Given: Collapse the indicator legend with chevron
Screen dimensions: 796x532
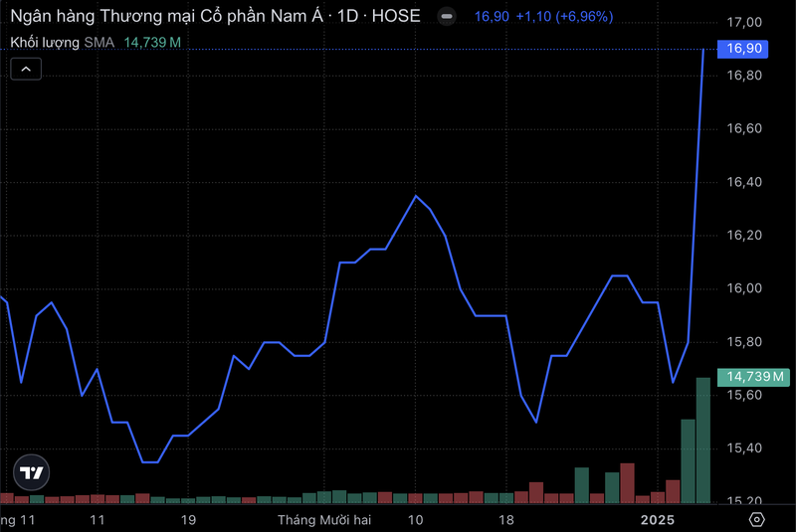Looking at the screenshot, I should click(x=27, y=69).
